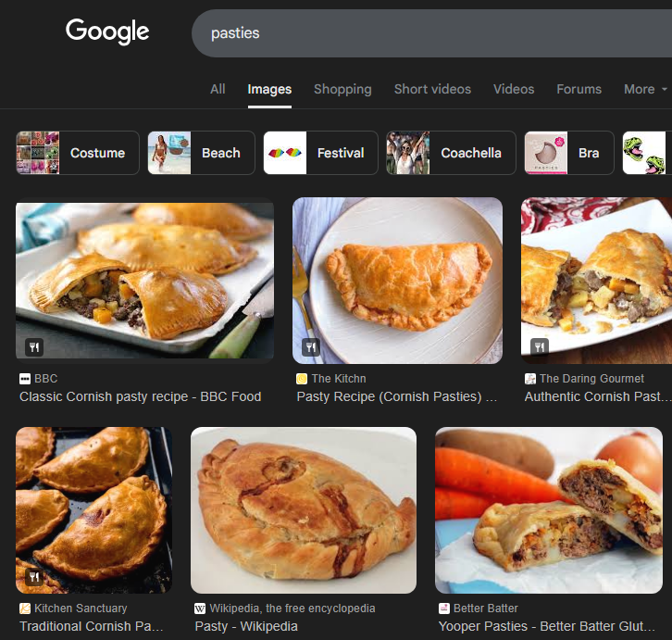Select the Costume filter chip
This screenshot has height=640, width=672.
[x=78, y=153]
